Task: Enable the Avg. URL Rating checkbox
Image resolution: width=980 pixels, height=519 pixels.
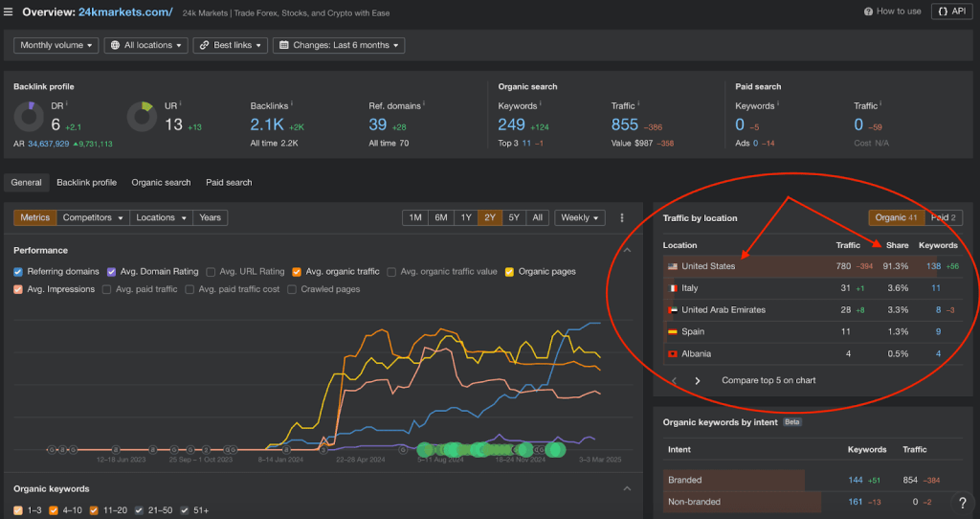Action: (211, 271)
